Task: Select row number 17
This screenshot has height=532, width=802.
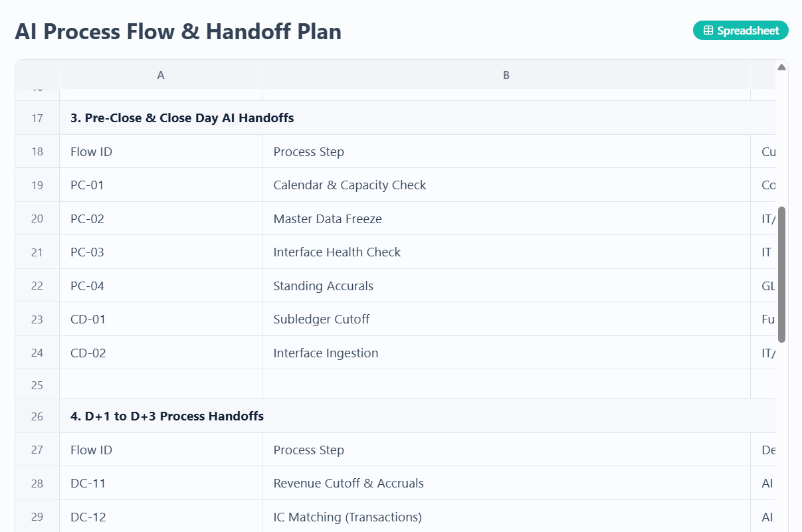Action: pos(37,118)
